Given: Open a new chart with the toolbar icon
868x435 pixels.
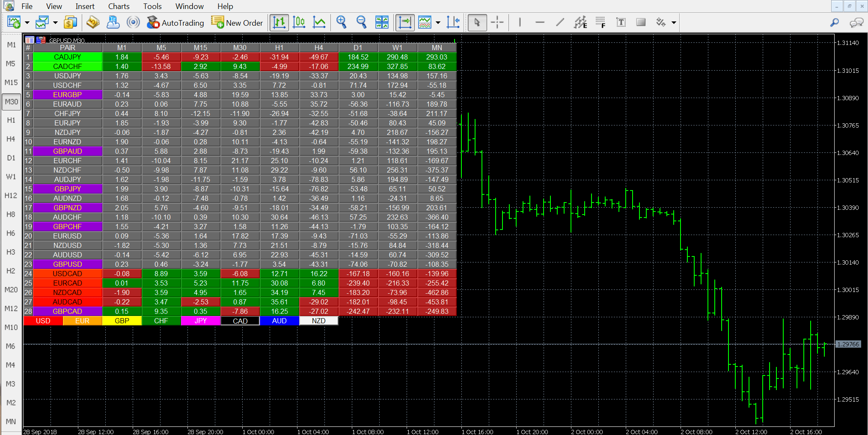Looking at the screenshot, I should [14, 22].
